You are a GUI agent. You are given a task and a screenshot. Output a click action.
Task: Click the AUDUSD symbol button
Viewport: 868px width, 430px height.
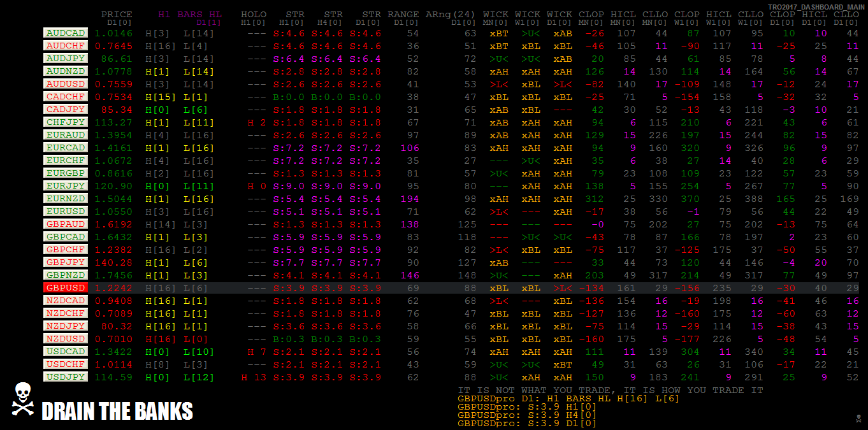pyautogui.click(x=65, y=84)
